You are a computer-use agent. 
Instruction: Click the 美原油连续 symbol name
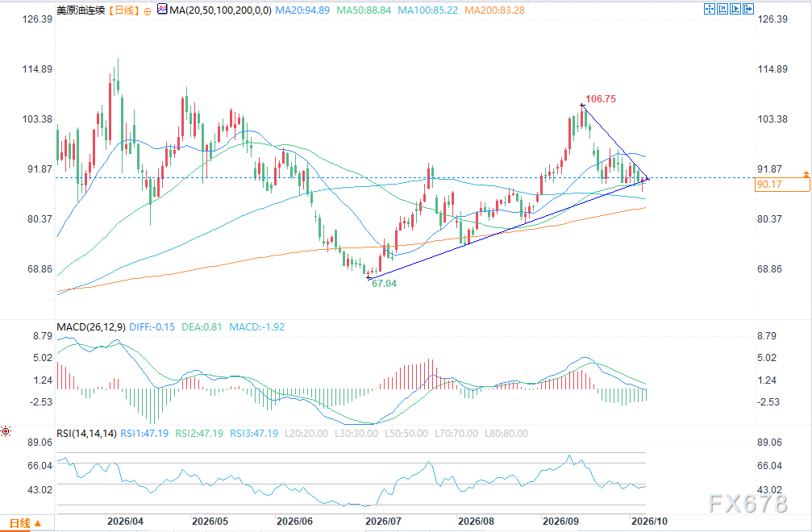(81, 10)
